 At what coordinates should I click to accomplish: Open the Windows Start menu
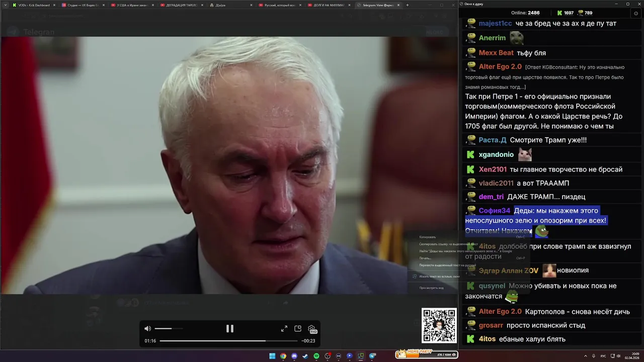point(272,356)
